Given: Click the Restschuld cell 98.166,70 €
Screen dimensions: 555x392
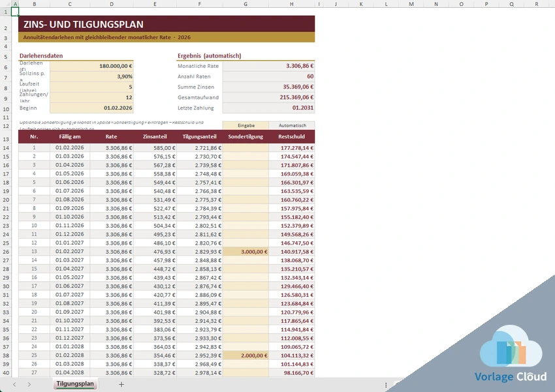Looking at the screenshot, I should [x=292, y=372].
